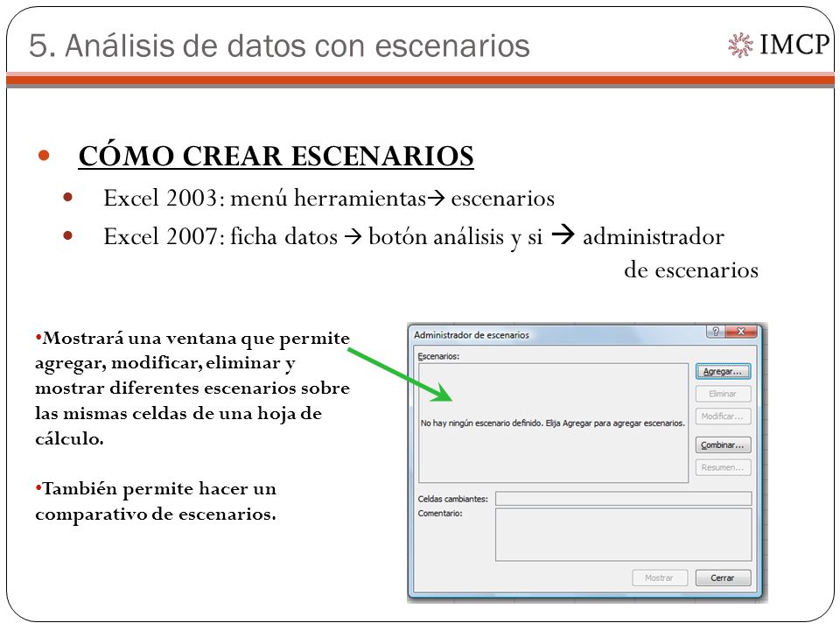Click inside the Comentario text box
The height and width of the screenshot is (630, 840).
point(623,534)
